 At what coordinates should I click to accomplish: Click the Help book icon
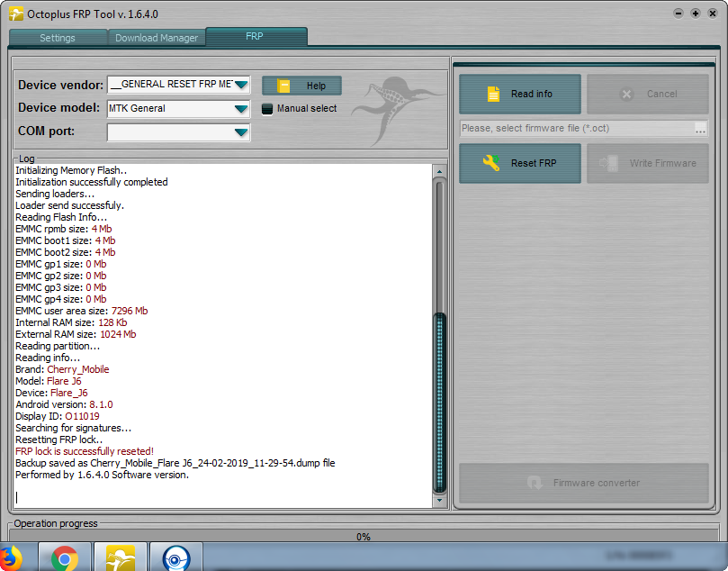click(x=283, y=86)
